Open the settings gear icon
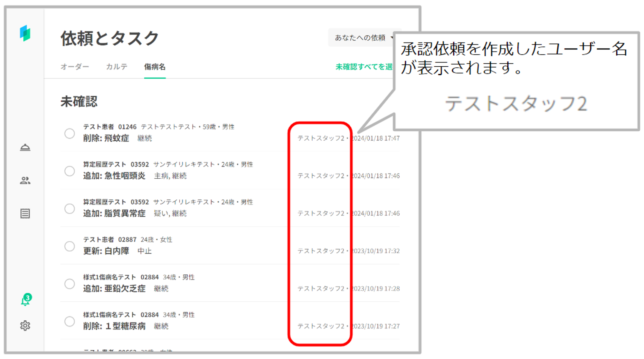This screenshot has height=359, width=644. (x=25, y=326)
